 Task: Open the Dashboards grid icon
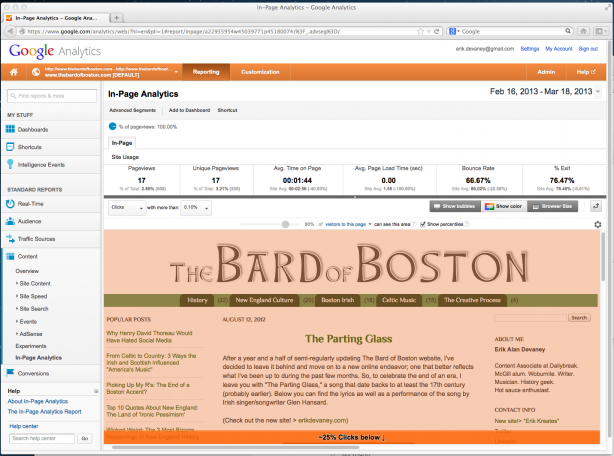pos(10,129)
